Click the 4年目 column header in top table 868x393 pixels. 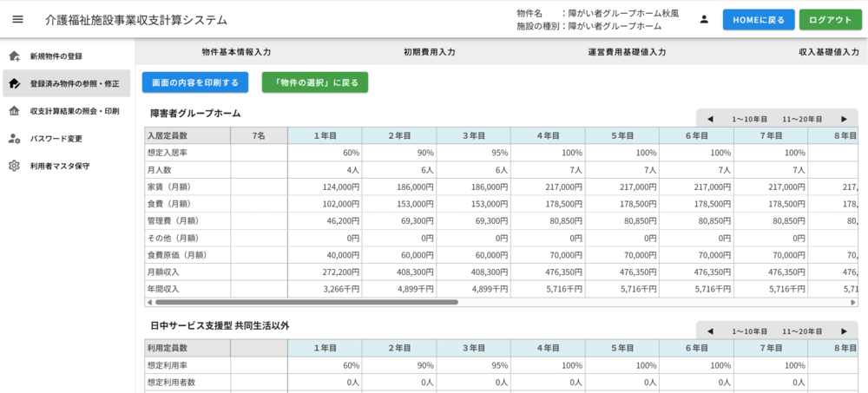[548, 135]
